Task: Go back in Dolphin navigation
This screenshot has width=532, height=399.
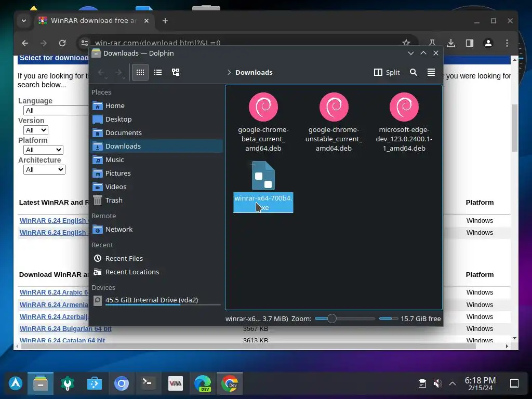Action: click(101, 73)
